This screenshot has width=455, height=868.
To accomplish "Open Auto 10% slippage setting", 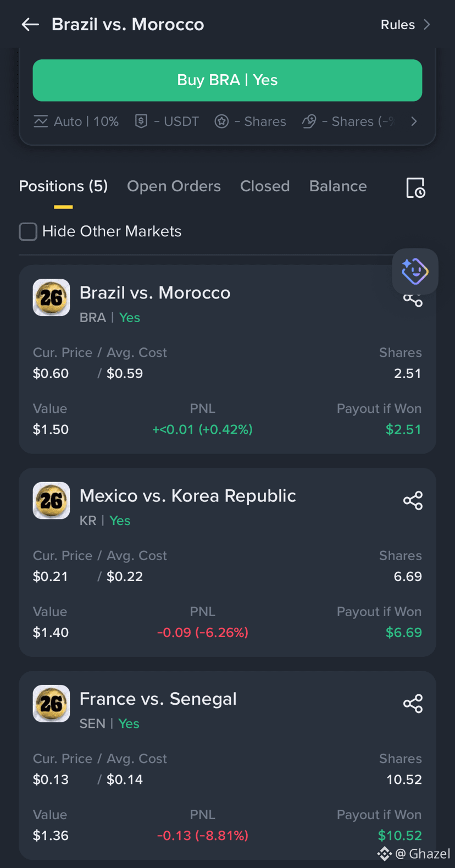I will 76,121.
